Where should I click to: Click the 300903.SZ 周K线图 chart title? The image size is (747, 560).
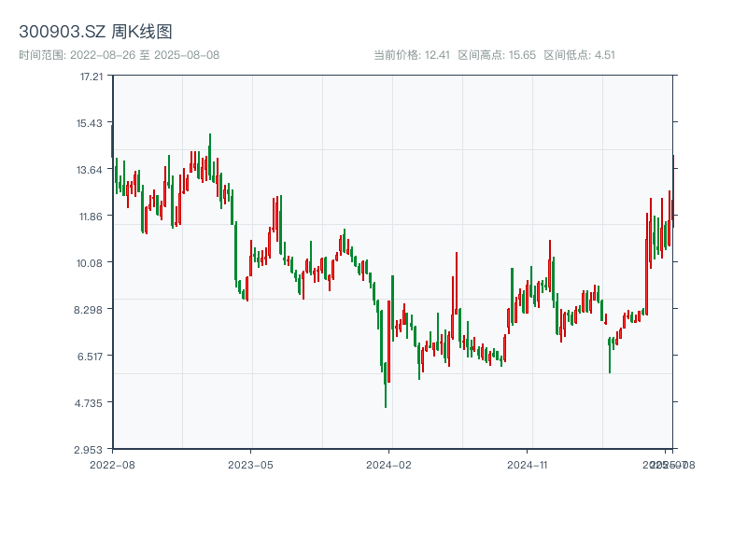[95, 33]
